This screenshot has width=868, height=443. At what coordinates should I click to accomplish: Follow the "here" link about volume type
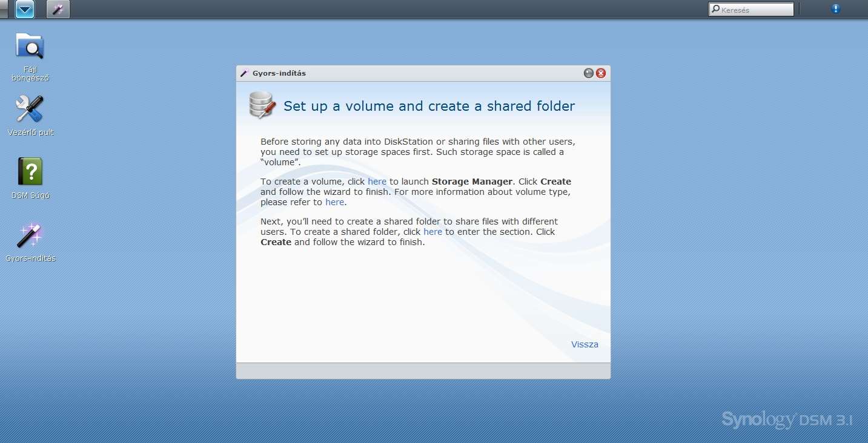[x=334, y=202]
